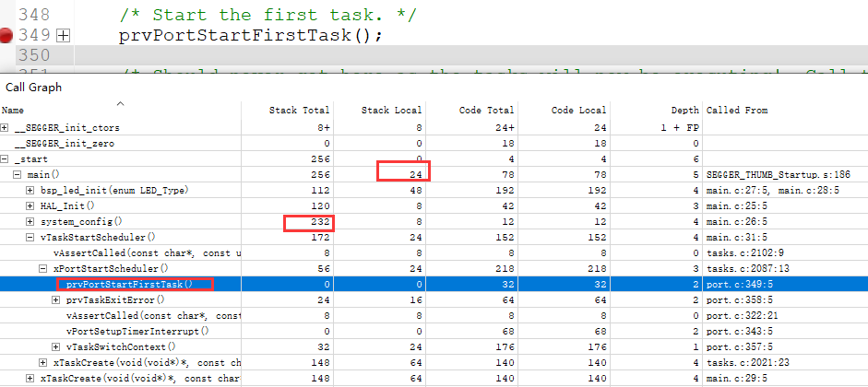This screenshot has height=387, width=868.
Task: Expand bsp_led_init node
Action: [x=30, y=191]
